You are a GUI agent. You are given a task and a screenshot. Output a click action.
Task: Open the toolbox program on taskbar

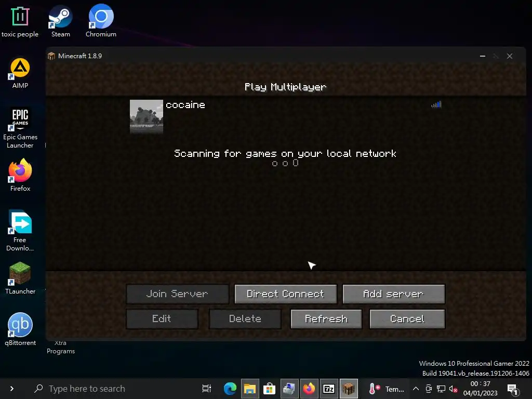pos(289,389)
